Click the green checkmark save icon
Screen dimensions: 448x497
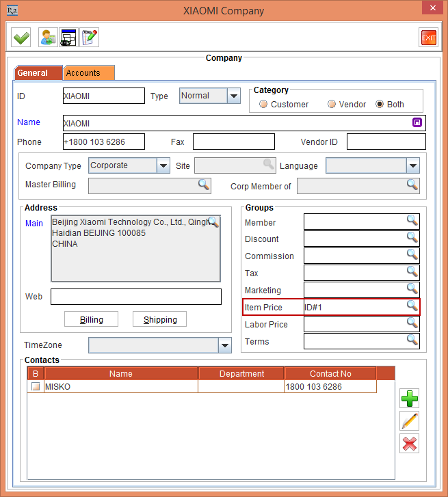click(22, 38)
